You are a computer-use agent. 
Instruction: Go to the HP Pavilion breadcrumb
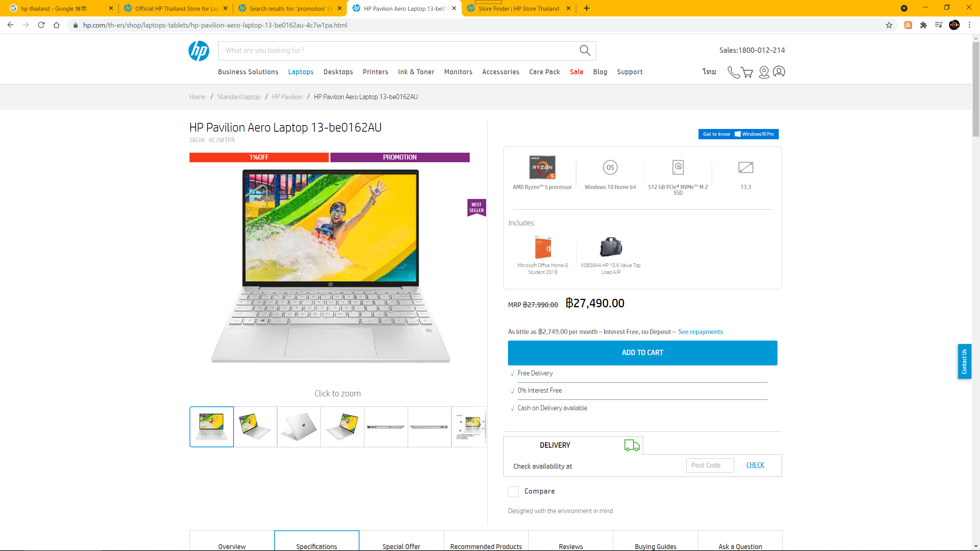(x=287, y=97)
